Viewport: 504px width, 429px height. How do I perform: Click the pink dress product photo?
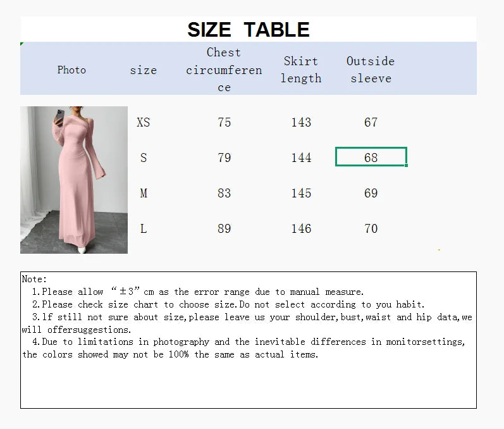coord(74,180)
